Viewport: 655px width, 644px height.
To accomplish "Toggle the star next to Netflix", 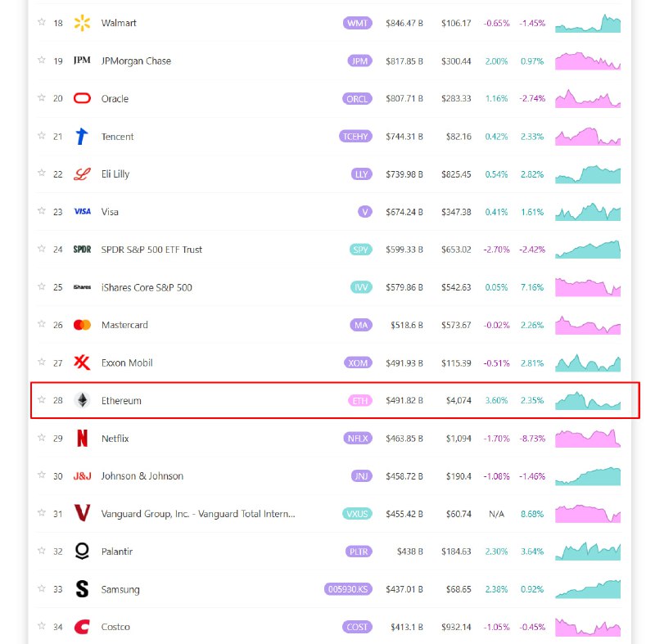I will [x=41, y=438].
